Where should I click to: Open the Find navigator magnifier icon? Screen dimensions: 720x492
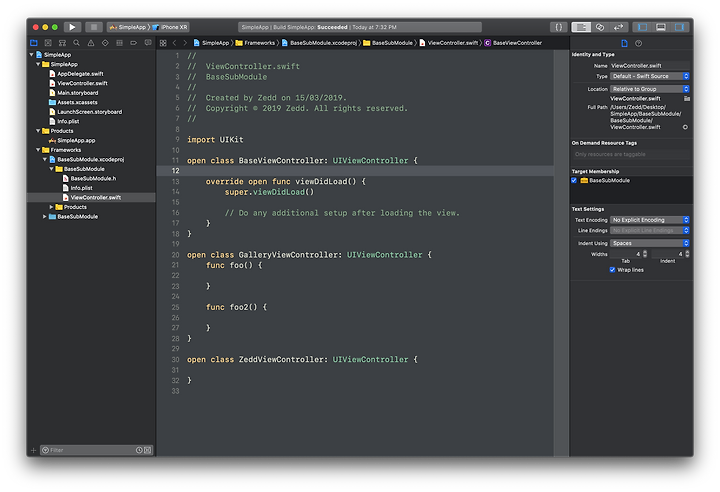(x=76, y=43)
